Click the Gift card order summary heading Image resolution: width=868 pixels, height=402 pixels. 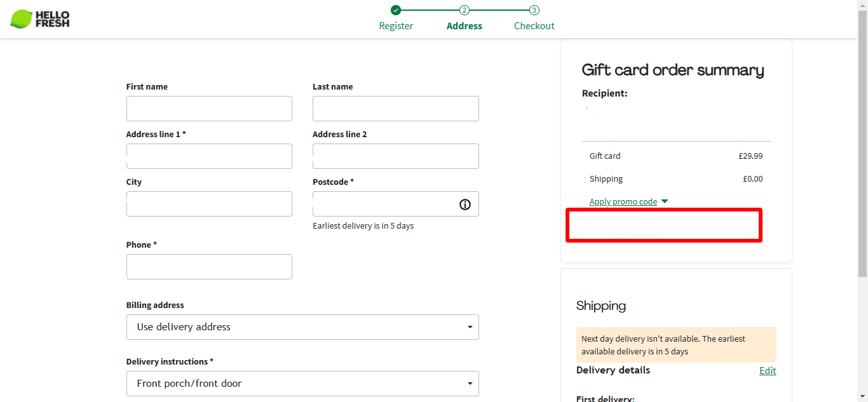click(x=673, y=70)
